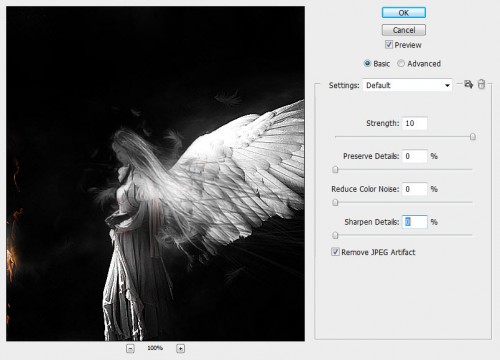Disable Remove JPEG Artifact checkbox

tap(335, 252)
